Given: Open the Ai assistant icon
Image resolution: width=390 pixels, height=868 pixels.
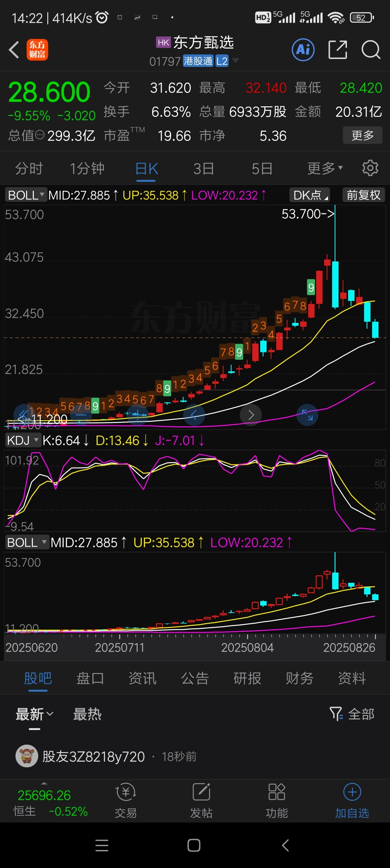Looking at the screenshot, I should (x=303, y=50).
